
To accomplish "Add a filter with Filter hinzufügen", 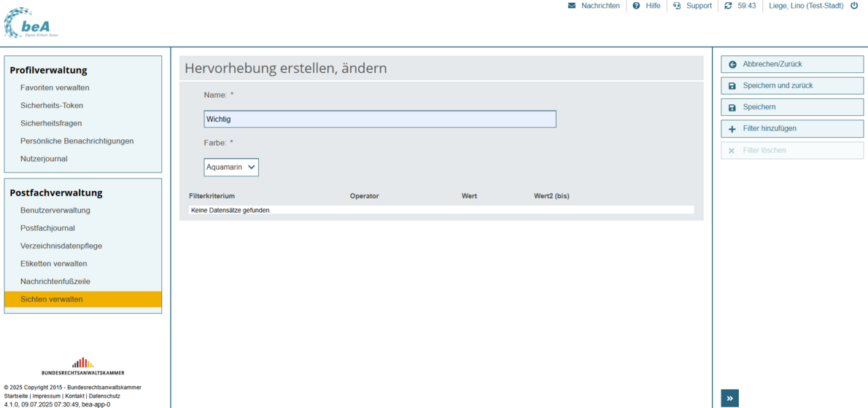I will pyautogui.click(x=791, y=129).
